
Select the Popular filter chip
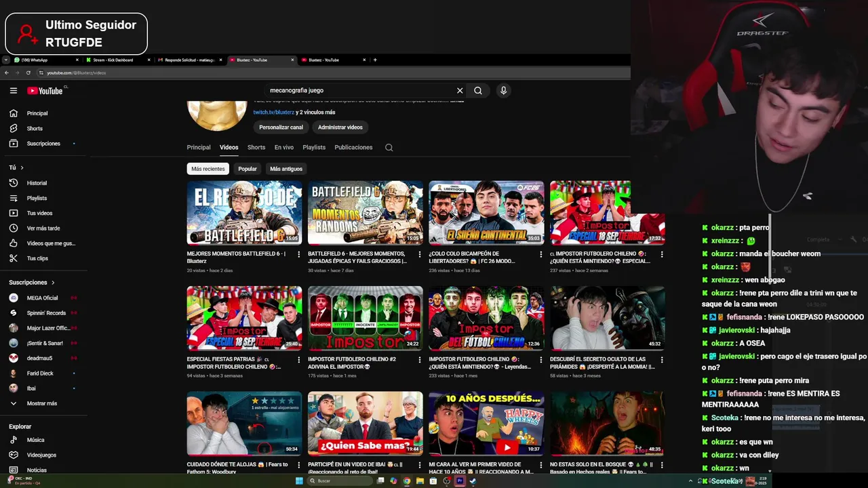[248, 169]
